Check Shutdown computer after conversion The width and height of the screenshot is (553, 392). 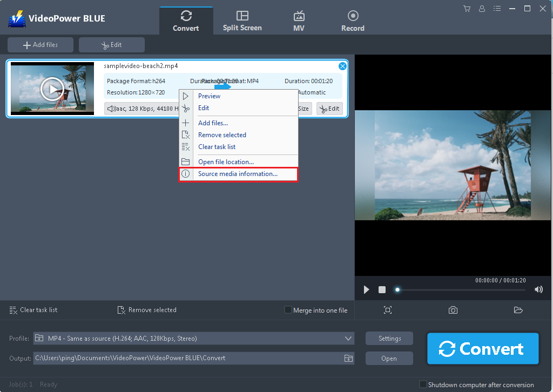pyautogui.click(x=423, y=384)
